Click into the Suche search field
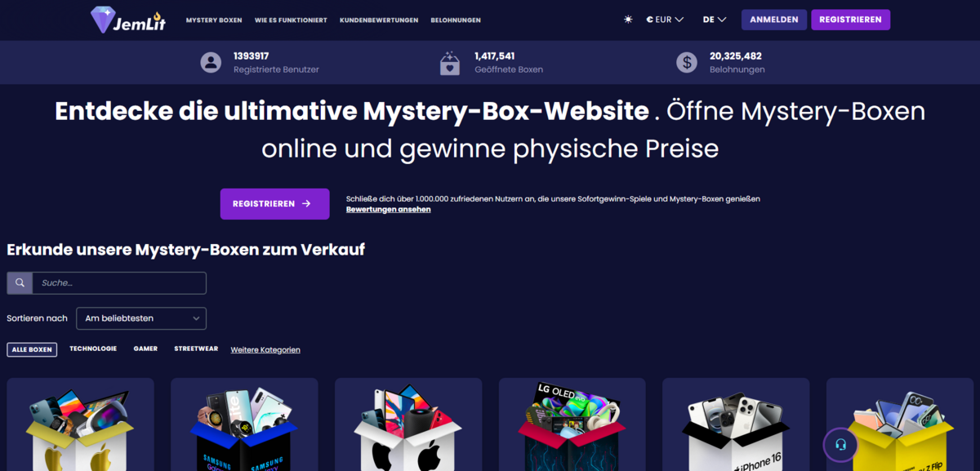Image resolution: width=980 pixels, height=471 pixels. (119, 283)
